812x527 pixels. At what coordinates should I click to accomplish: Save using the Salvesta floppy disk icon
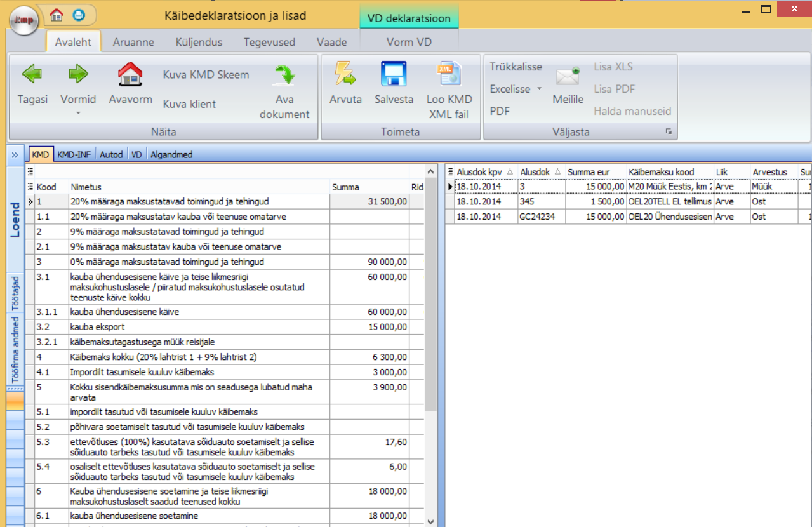(x=394, y=75)
